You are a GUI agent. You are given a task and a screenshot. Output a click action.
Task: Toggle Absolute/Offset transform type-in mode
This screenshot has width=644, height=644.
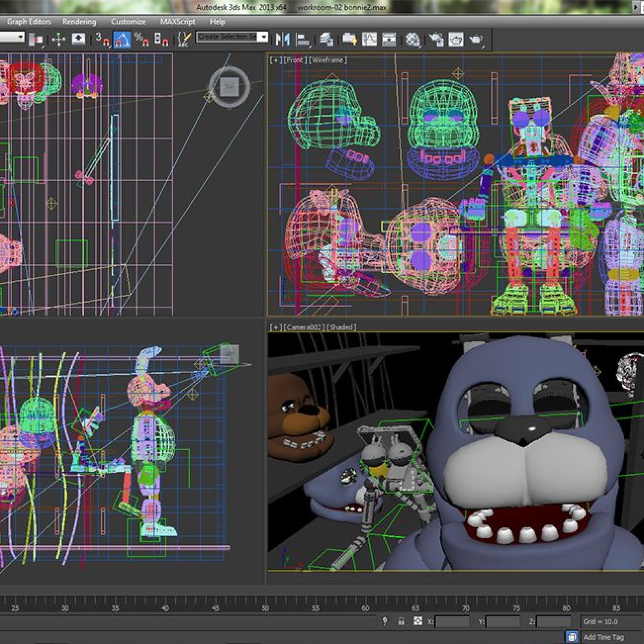click(x=418, y=621)
